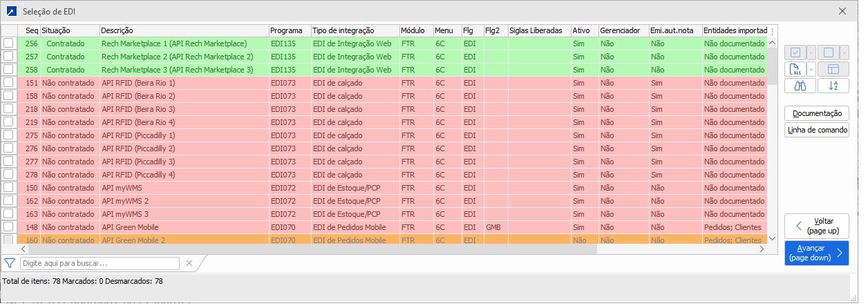Open the Documentação button
Screen dimensions: 868x308
coord(817,113)
